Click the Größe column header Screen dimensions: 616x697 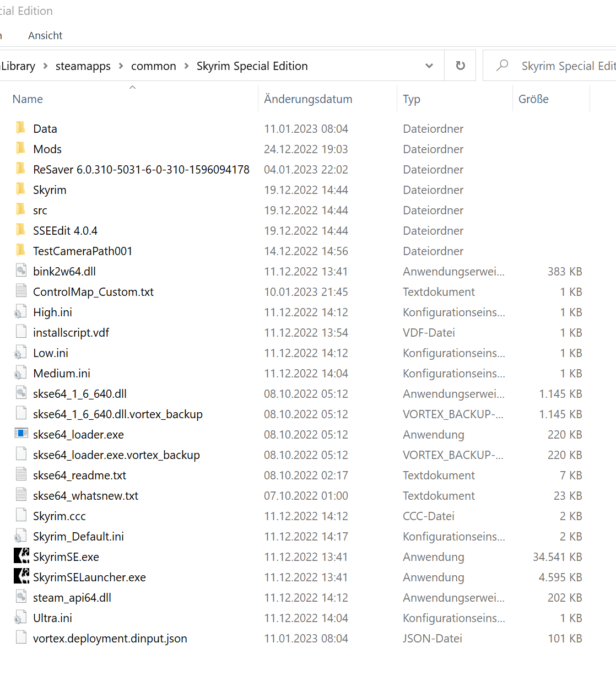tap(533, 99)
